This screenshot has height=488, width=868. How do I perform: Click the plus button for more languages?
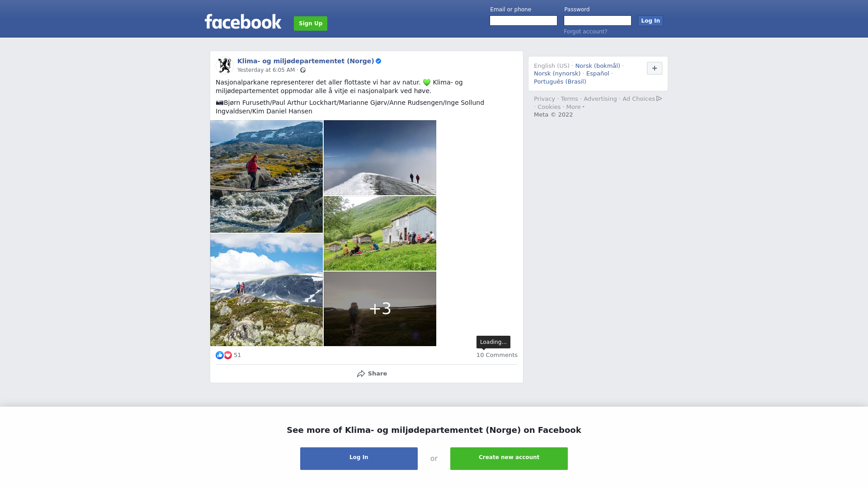[655, 68]
